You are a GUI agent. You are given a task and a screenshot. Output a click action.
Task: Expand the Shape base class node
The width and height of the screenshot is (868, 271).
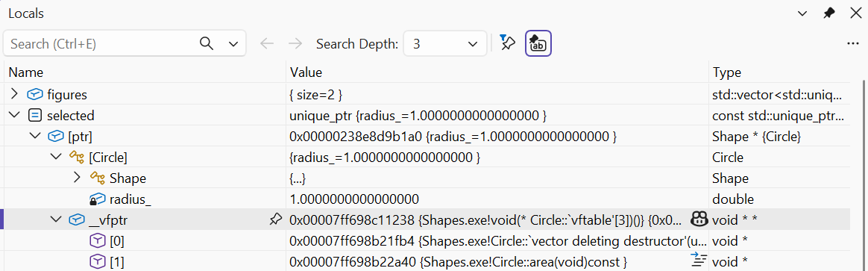[x=77, y=178]
